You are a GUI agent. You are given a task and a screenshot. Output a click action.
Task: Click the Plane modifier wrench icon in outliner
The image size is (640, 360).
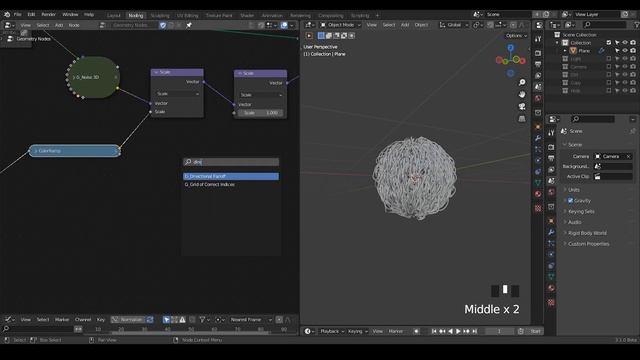(601, 51)
